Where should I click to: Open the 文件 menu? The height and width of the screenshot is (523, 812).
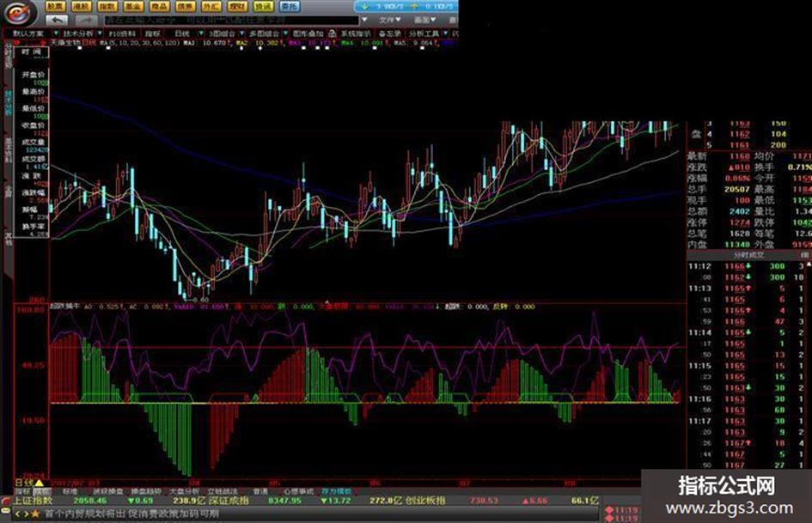tap(389, 20)
